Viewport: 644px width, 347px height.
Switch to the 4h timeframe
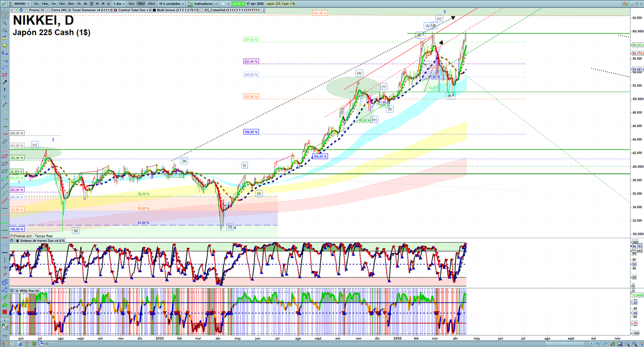pyautogui.click(x=85, y=4)
